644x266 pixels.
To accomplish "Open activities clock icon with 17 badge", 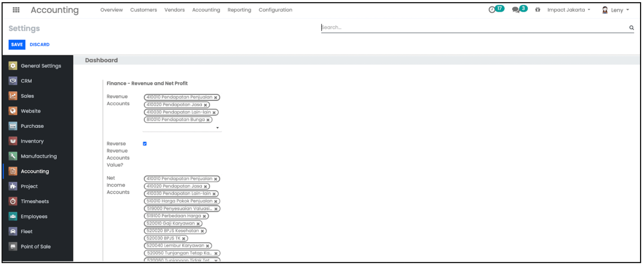I will point(496,9).
